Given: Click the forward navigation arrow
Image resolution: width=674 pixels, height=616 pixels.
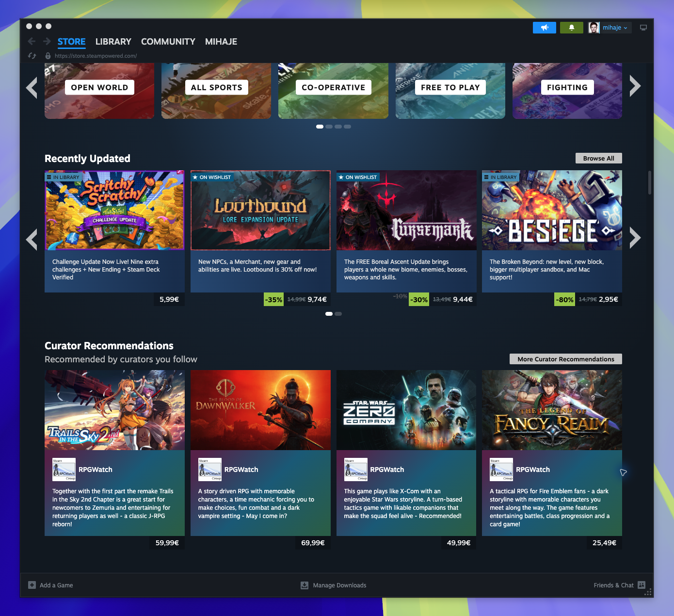Looking at the screenshot, I should click(47, 41).
